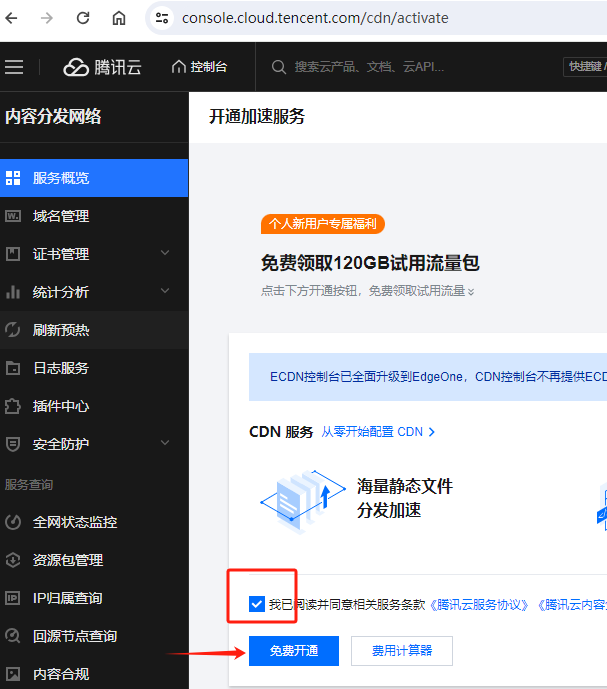Click the 费用计算器 button
The height and width of the screenshot is (689, 607).
(x=402, y=651)
